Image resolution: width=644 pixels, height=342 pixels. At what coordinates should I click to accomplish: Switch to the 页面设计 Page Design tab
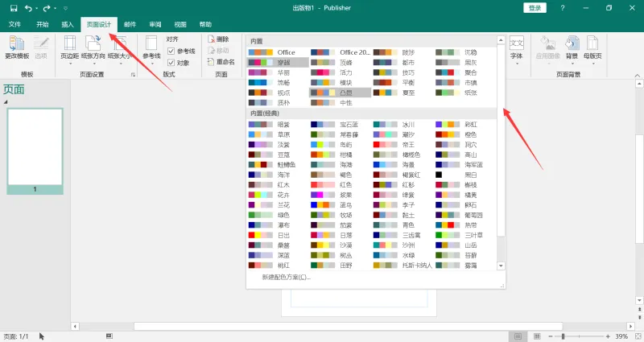[x=99, y=25]
